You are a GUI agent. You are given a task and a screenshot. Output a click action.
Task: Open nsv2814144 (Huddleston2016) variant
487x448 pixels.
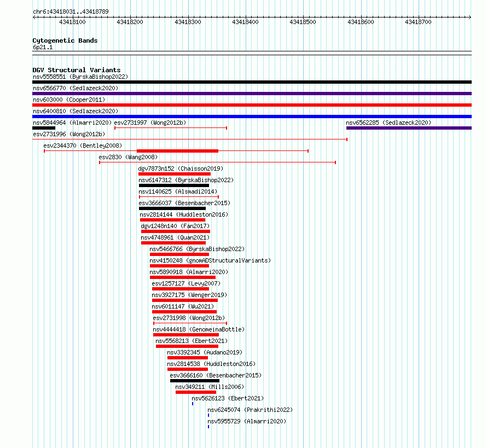(184, 214)
